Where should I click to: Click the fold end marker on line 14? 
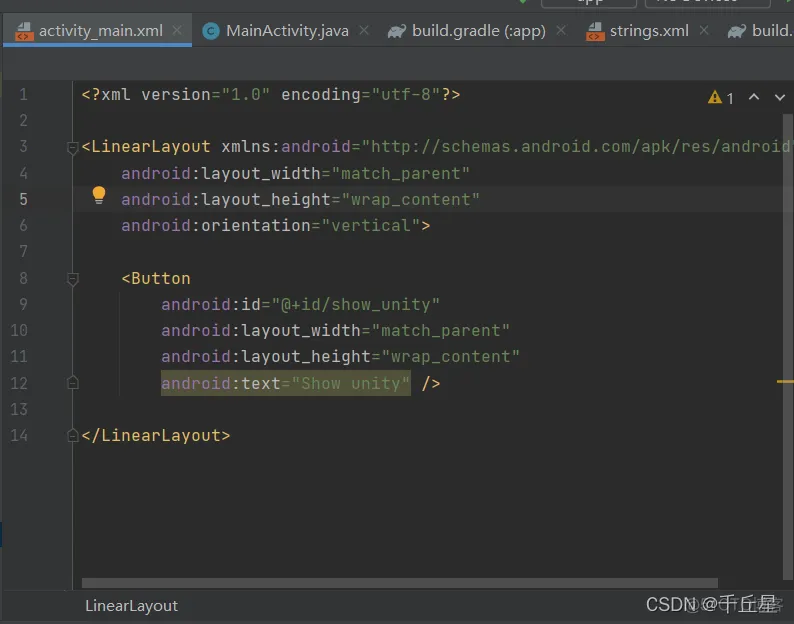pyautogui.click(x=72, y=435)
